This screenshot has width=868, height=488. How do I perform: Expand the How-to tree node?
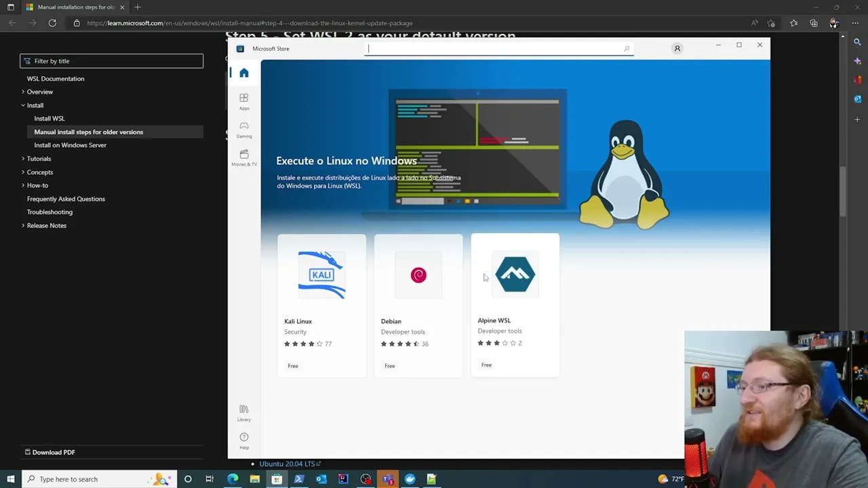tap(23, 185)
